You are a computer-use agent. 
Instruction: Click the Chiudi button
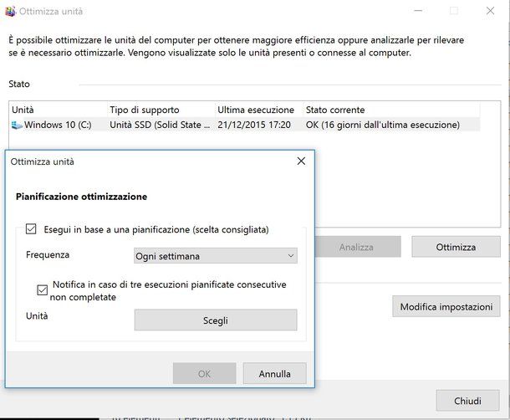coord(467,401)
